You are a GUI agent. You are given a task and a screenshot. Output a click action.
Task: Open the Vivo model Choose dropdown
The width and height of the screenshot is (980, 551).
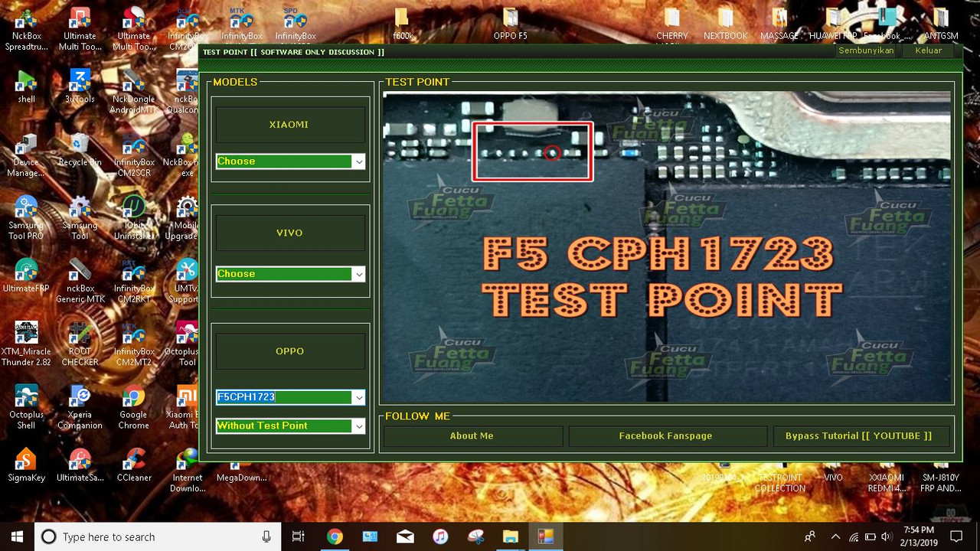click(289, 273)
